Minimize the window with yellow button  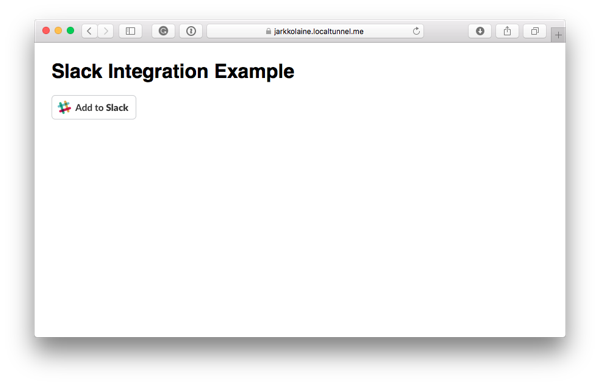coord(58,31)
